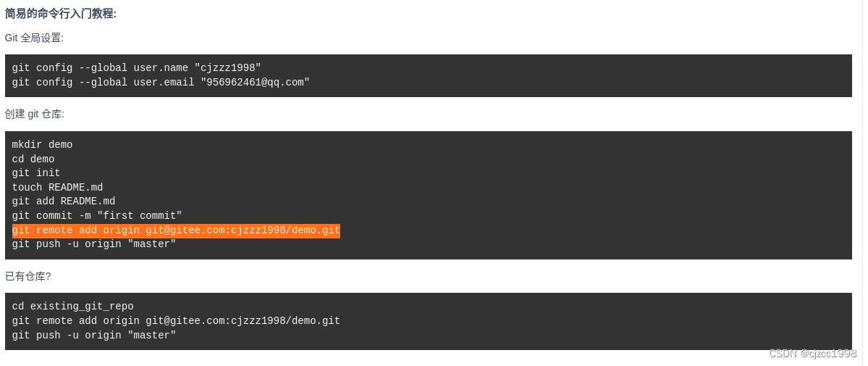Click the final 'git push -u origin "master"' line
This screenshot has height=366, width=868.
point(94,335)
